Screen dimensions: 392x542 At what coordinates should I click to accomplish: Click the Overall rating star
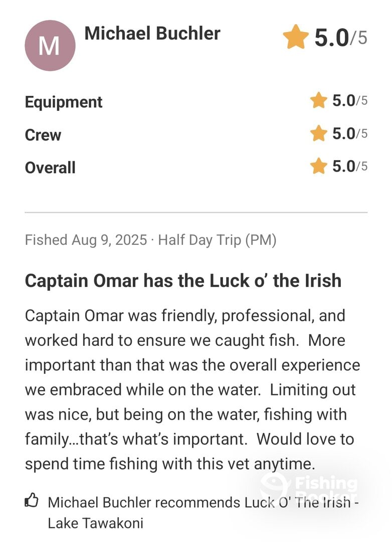coord(318,166)
